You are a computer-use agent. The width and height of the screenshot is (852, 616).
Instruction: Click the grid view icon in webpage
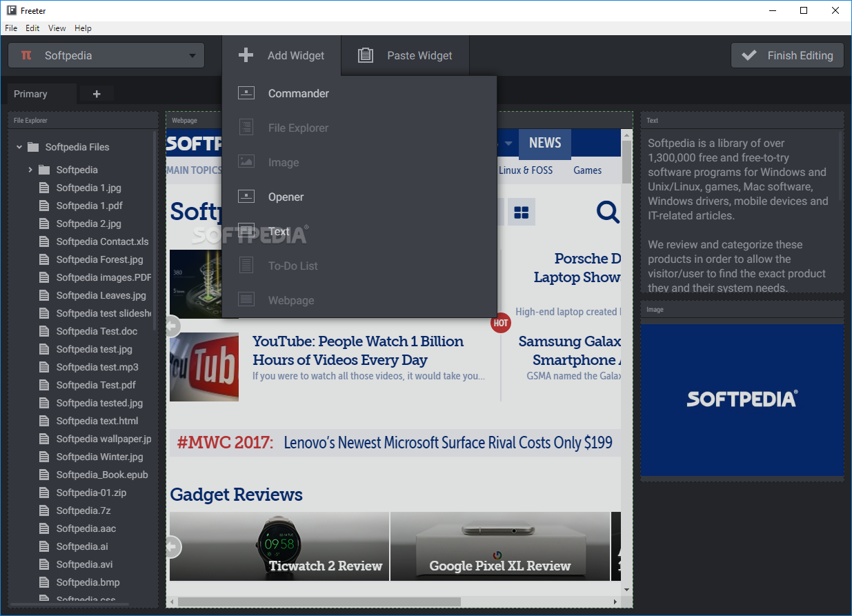coord(522,212)
